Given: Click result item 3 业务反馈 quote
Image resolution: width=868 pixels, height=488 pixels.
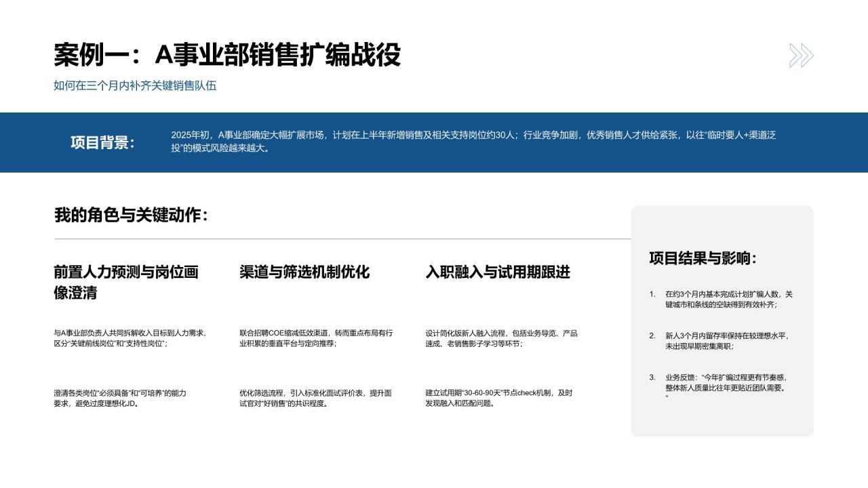Looking at the screenshot, I should (719, 387).
